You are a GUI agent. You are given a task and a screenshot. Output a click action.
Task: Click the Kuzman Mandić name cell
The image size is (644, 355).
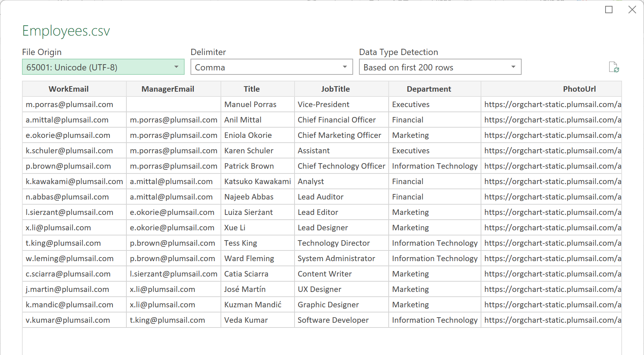pos(258,305)
